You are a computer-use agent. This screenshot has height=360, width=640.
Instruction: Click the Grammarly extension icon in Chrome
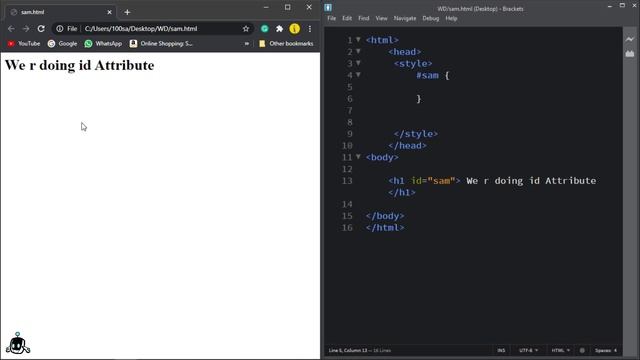pyautogui.click(x=264, y=29)
